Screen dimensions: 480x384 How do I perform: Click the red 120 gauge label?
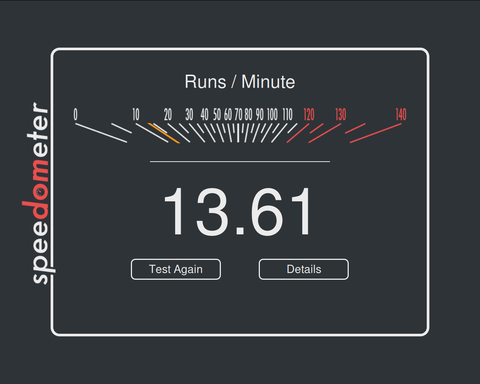309,114
